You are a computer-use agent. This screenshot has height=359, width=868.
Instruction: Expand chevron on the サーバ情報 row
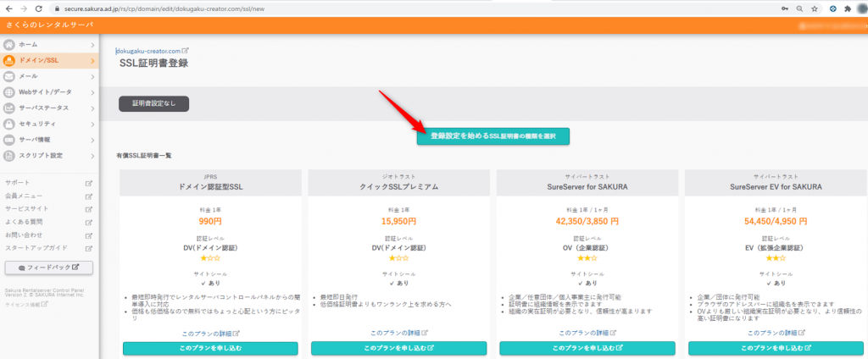[x=92, y=140]
